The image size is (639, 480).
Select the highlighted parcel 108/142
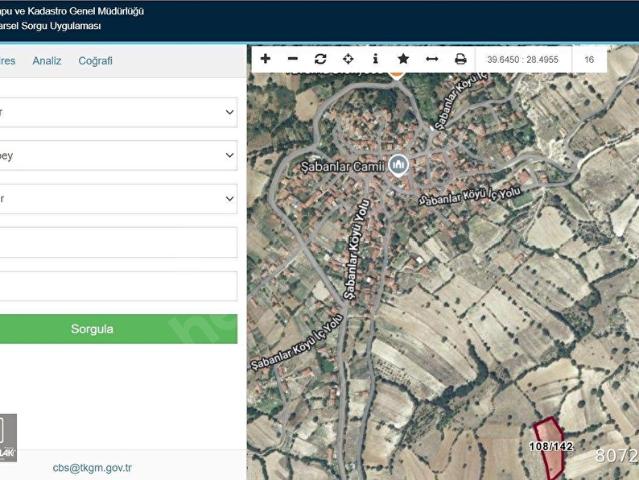pyautogui.click(x=550, y=447)
